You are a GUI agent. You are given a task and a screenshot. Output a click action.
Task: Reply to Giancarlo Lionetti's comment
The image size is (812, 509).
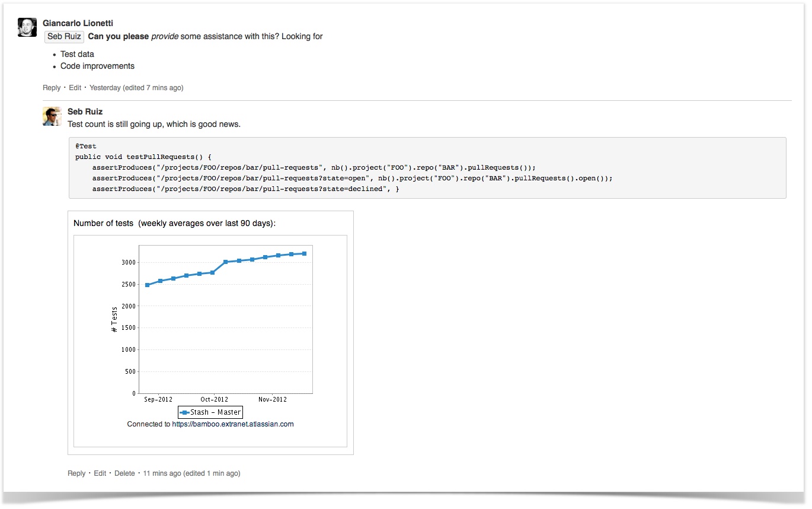tap(52, 88)
